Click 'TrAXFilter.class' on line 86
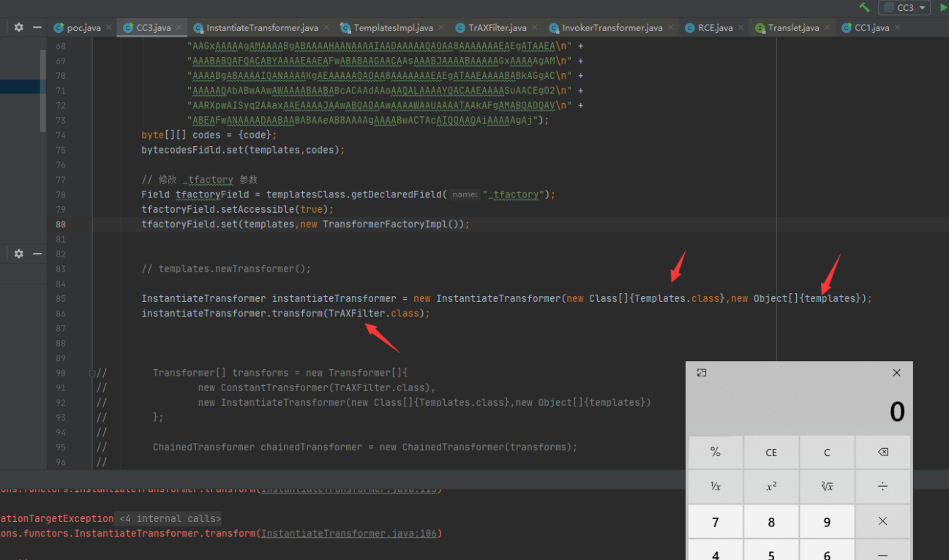949x560 pixels. (x=374, y=314)
